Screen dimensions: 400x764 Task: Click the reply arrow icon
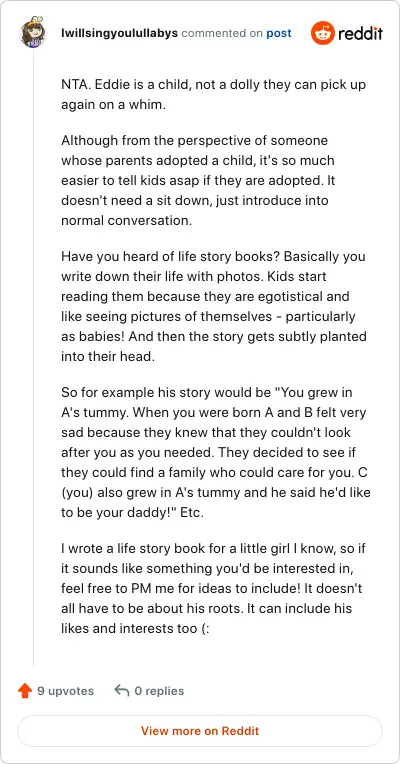tap(121, 690)
